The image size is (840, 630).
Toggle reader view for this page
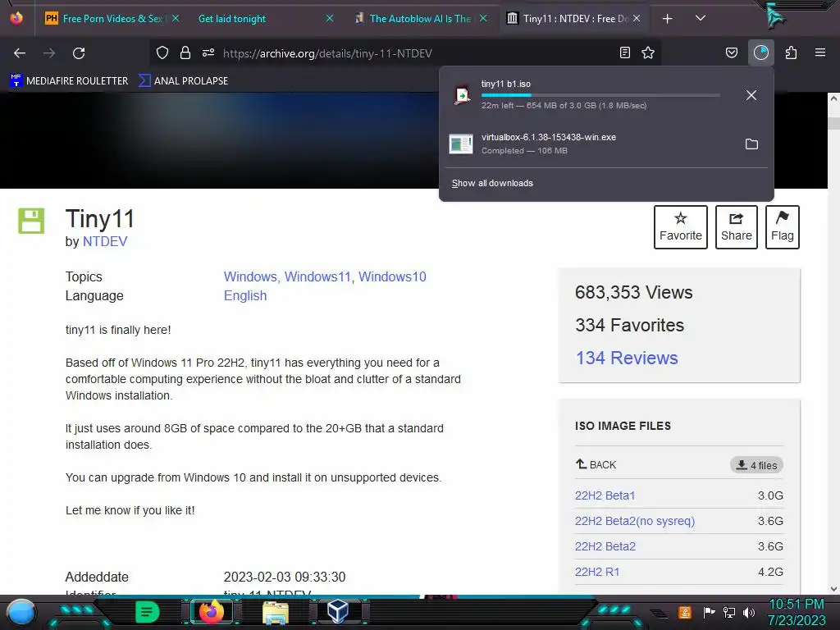click(x=624, y=52)
